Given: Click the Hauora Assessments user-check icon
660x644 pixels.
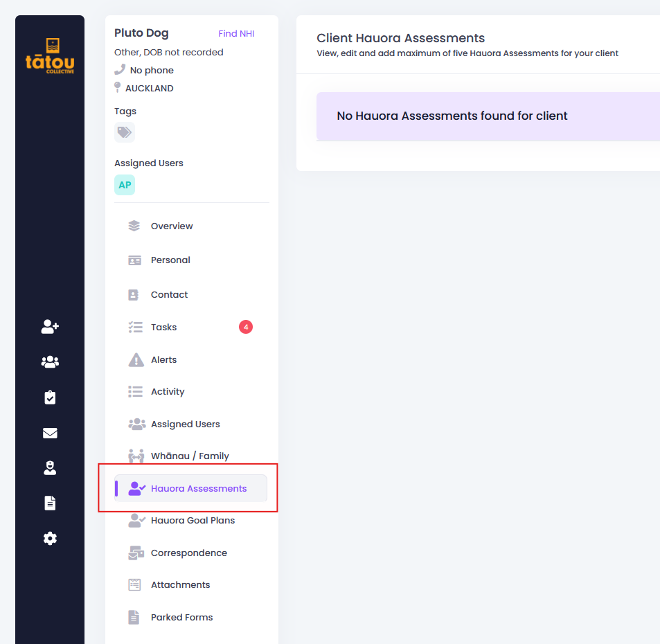Looking at the screenshot, I should (x=137, y=489).
